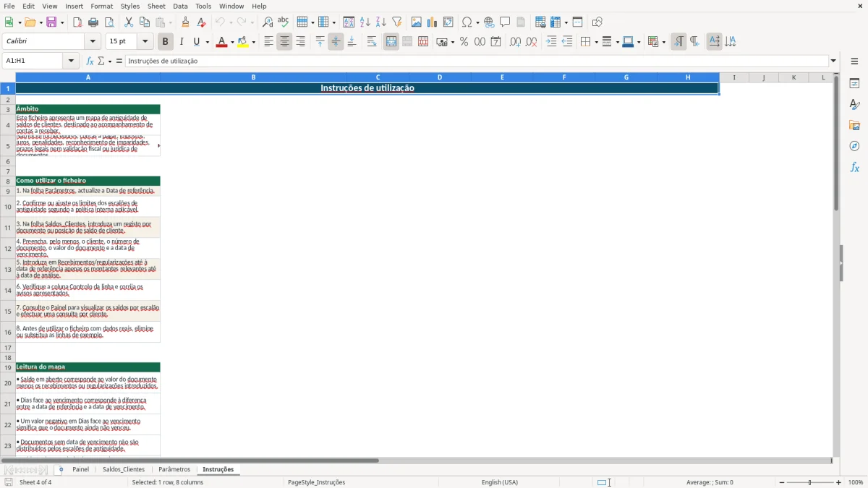Insert an image
The height and width of the screenshot is (488, 868).
point(417,22)
